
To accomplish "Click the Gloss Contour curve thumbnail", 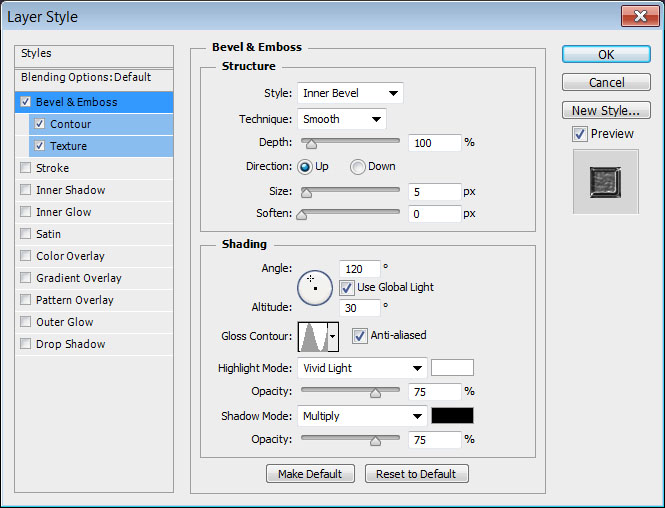I will (312, 336).
